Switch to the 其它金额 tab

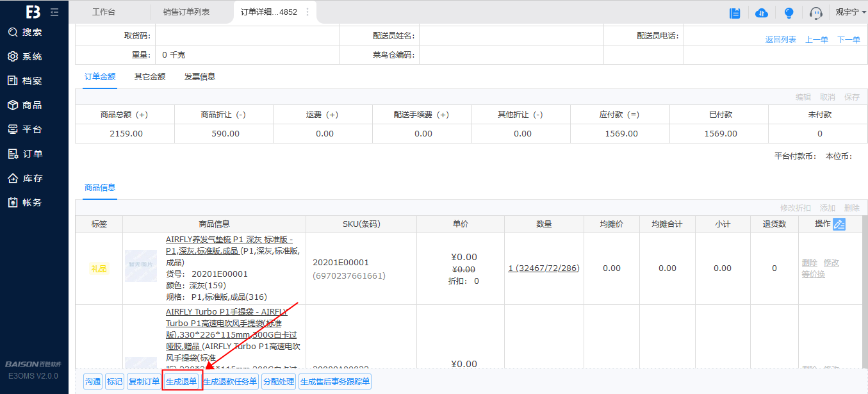click(x=150, y=76)
